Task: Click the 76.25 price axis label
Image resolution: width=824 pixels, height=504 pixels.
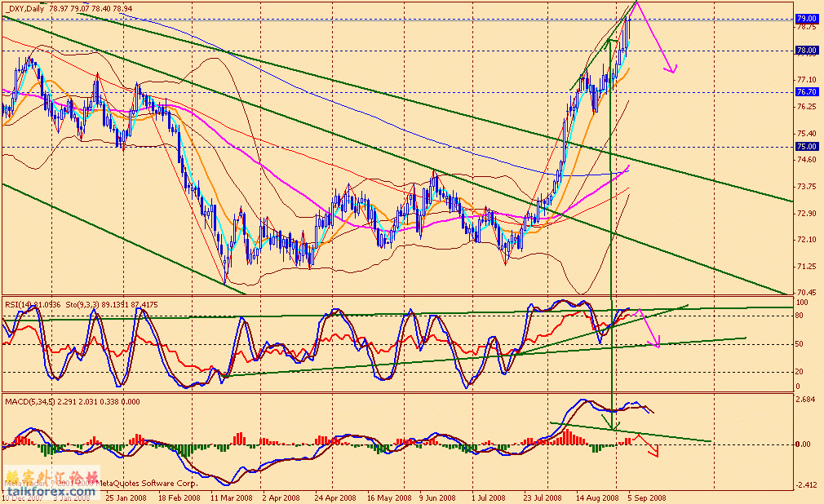Action: (x=807, y=107)
